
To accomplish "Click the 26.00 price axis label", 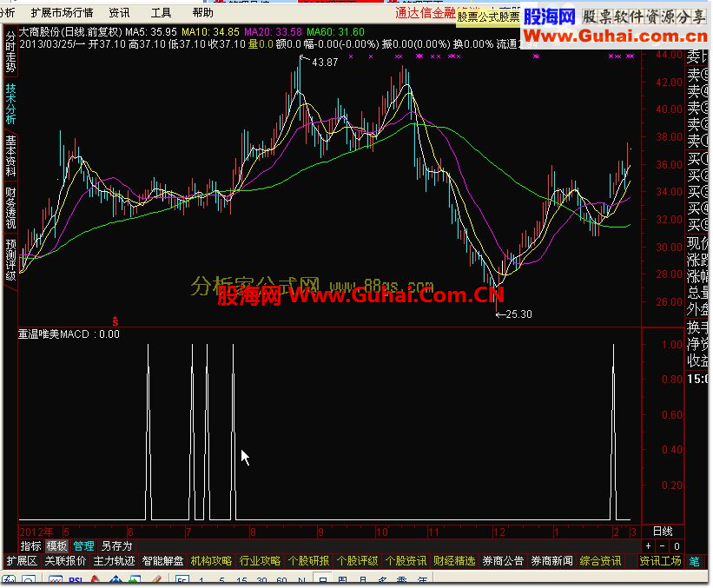I will 669,301.
